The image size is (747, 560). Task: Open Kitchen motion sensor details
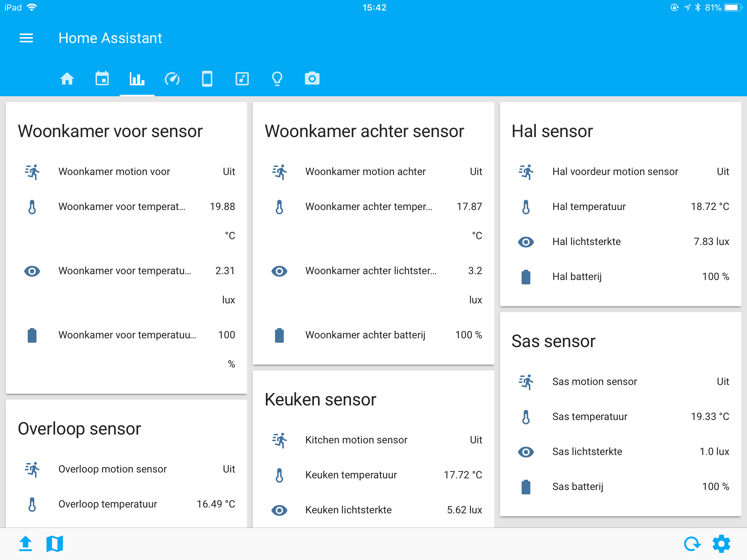pyautogui.click(x=373, y=440)
